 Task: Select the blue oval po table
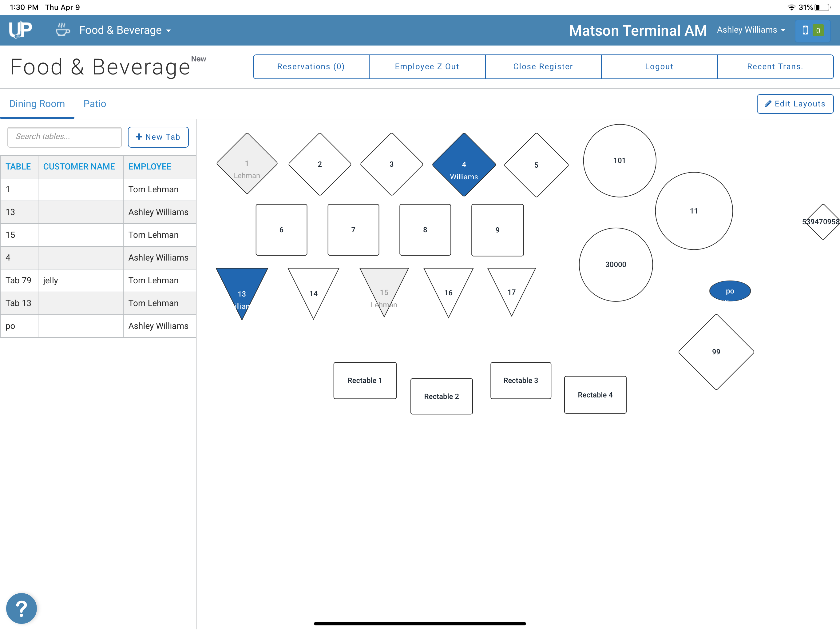click(730, 291)
